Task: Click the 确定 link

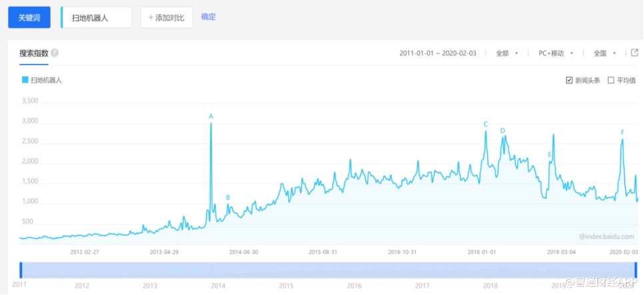Action: tap(208, 17)
